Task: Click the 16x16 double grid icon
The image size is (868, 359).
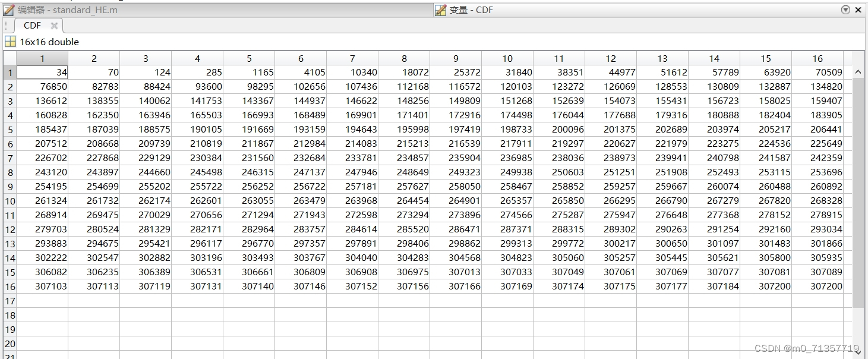Action: click(x=10, y=42)
